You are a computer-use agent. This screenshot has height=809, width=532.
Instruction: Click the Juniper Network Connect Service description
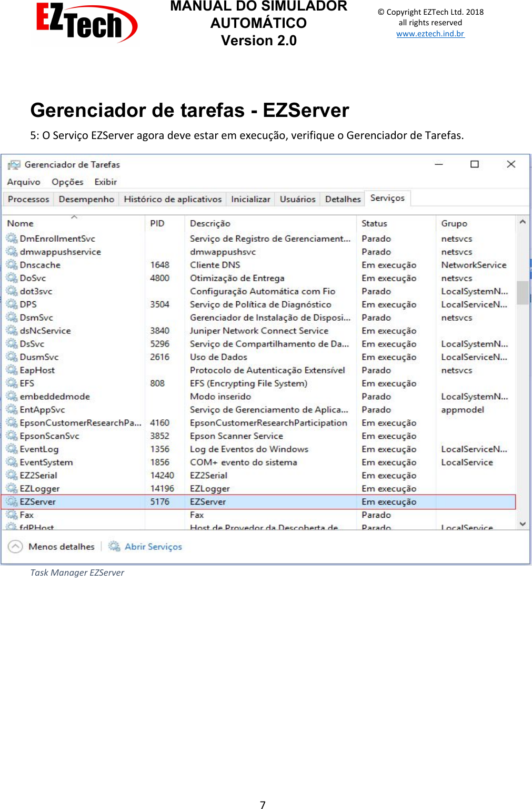click(x=259, y=331)
